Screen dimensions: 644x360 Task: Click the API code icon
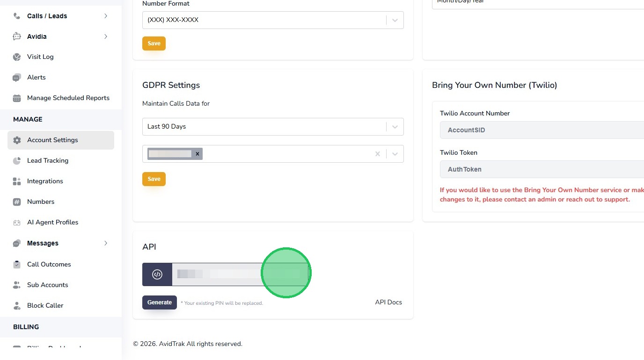point(157,274)
